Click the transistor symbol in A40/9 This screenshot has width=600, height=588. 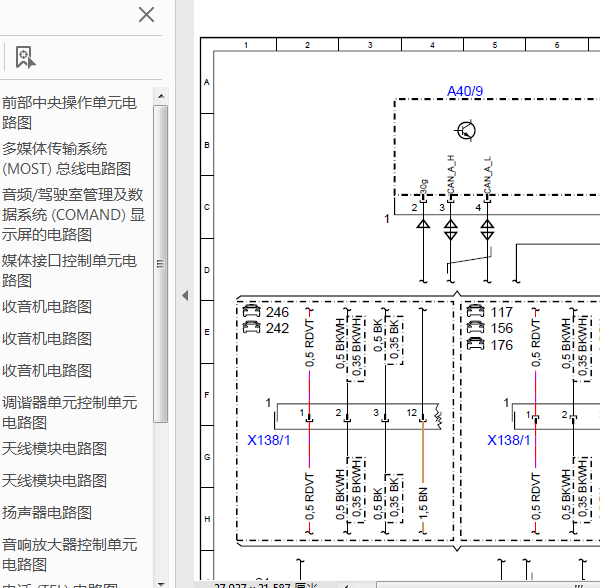[x=465, y=130]
